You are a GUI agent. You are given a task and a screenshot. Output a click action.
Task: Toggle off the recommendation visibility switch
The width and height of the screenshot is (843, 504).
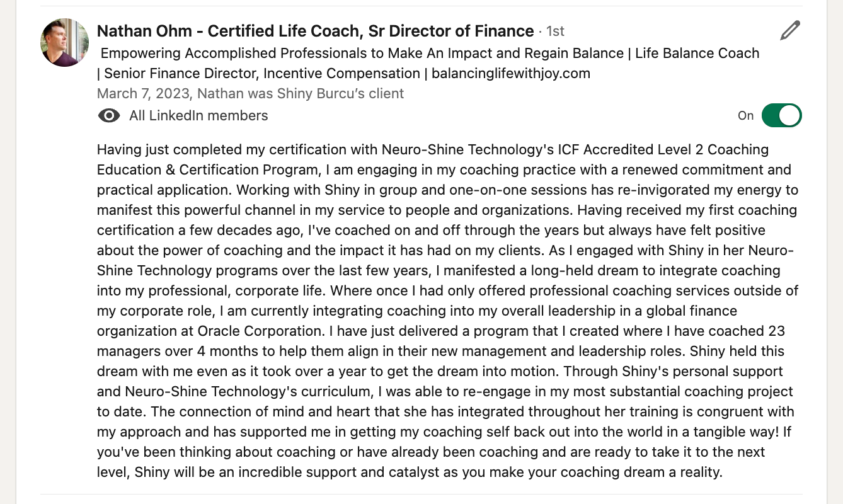(x=783, y=115)
